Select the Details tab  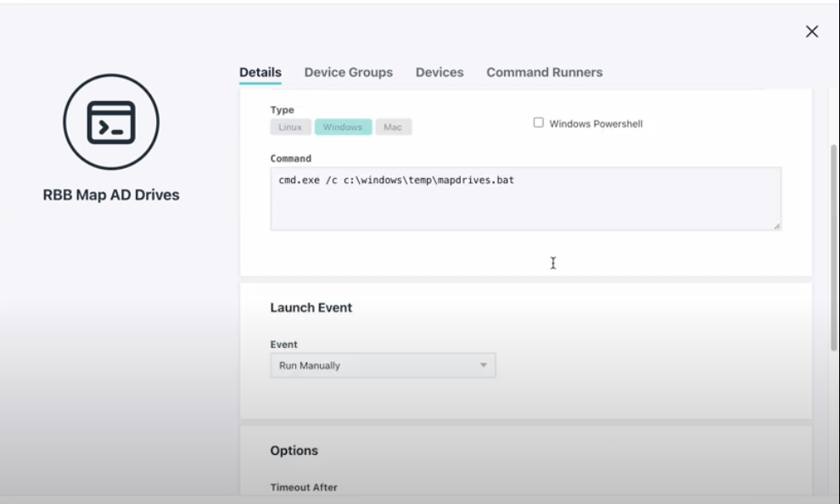260,72
